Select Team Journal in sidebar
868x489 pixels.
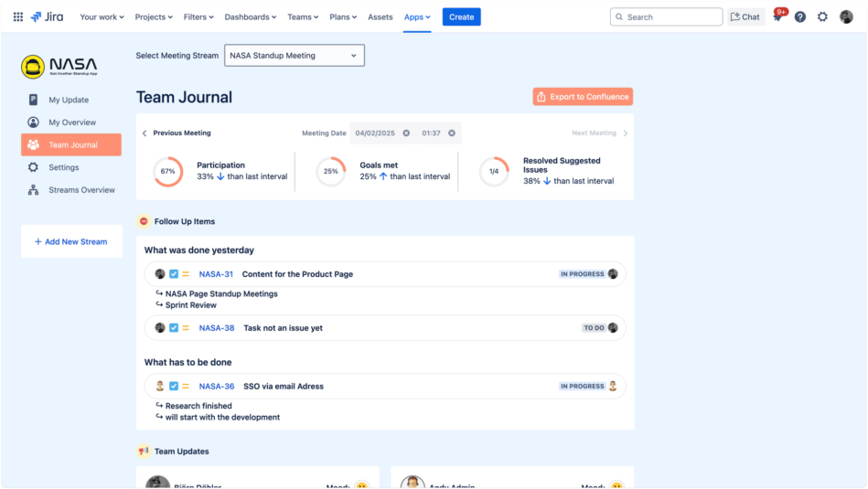pyautogui.click(x=71, y=145)
